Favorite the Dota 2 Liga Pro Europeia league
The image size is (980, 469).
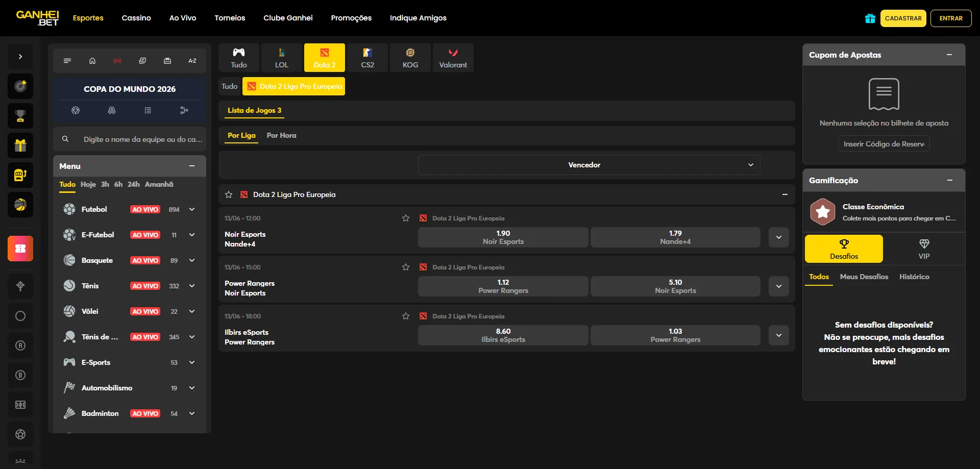pos(229,194)
